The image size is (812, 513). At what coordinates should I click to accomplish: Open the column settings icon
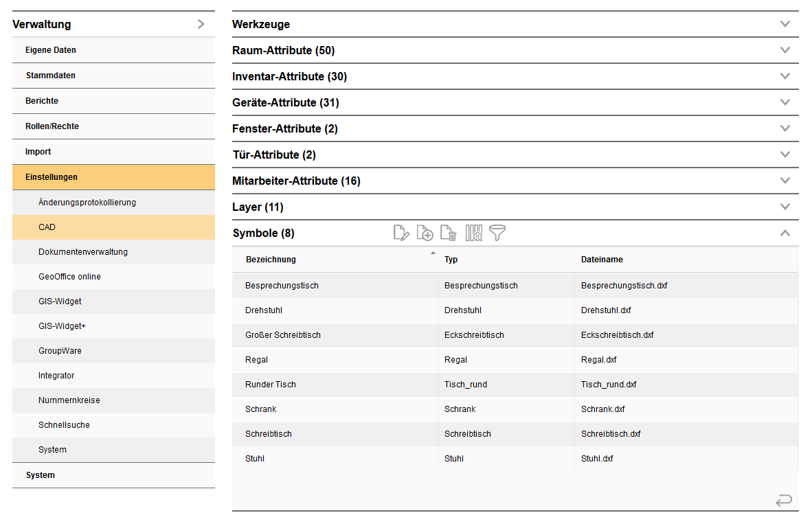(x=474, y=233)
